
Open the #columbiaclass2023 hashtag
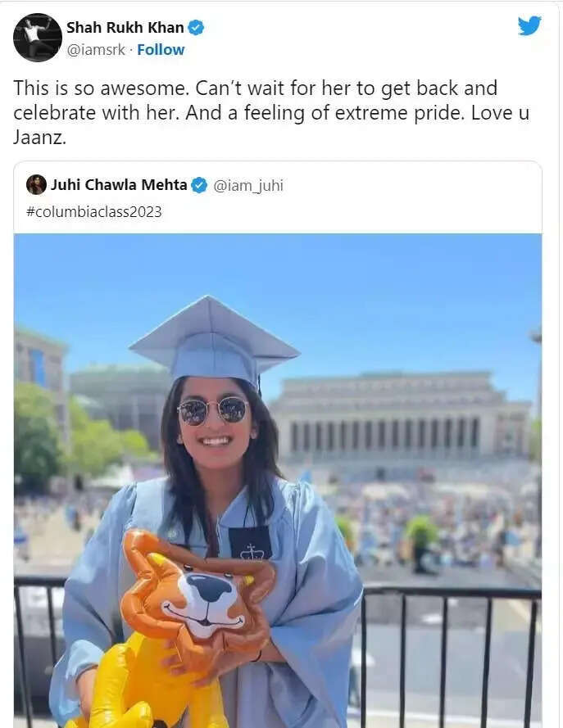tap(94, 212)
